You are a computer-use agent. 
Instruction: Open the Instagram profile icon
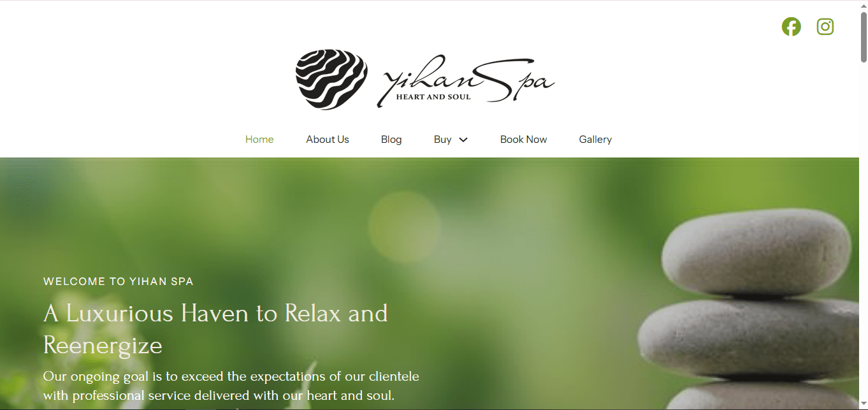[x=825, y=27]
